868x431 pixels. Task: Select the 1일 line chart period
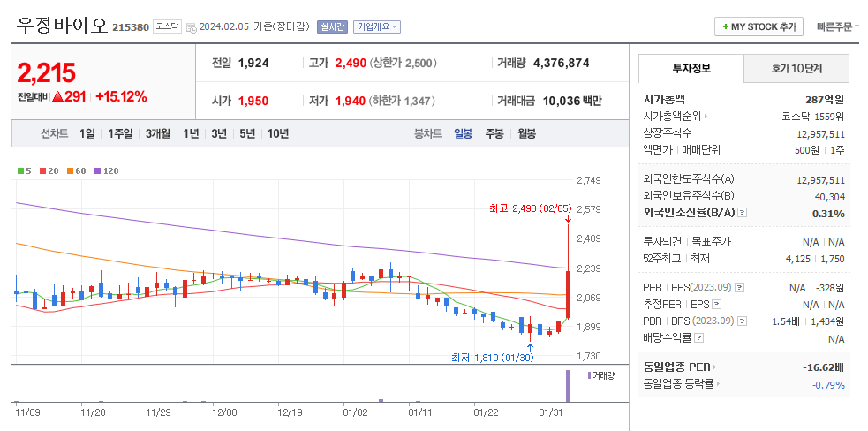pyautogui.click(x=87, y=133)
